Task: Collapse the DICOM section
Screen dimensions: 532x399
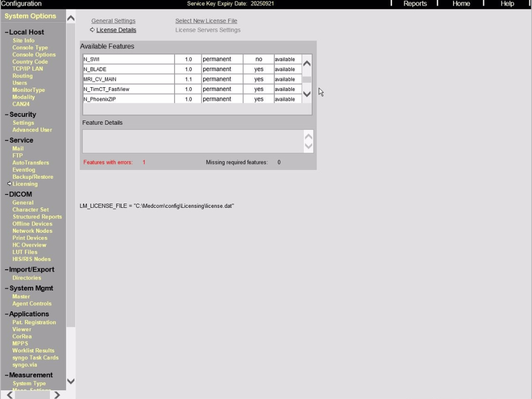Action: click(7, 194)
